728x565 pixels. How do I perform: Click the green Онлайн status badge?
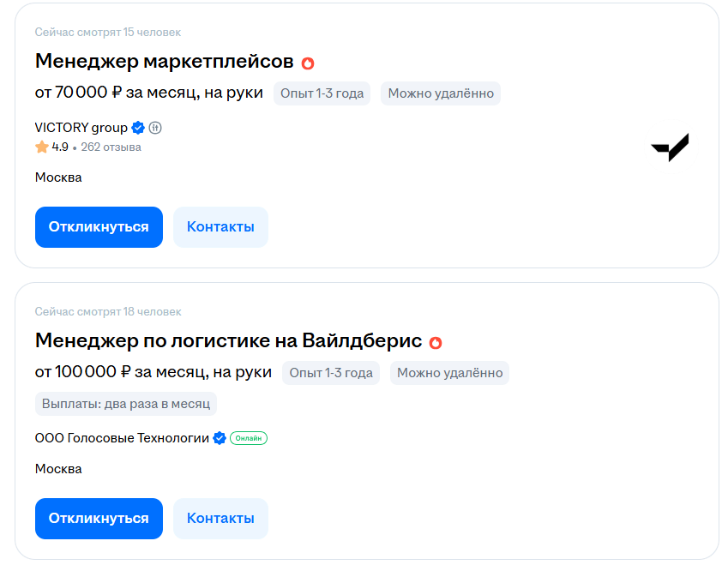click(x=249, y=438)
